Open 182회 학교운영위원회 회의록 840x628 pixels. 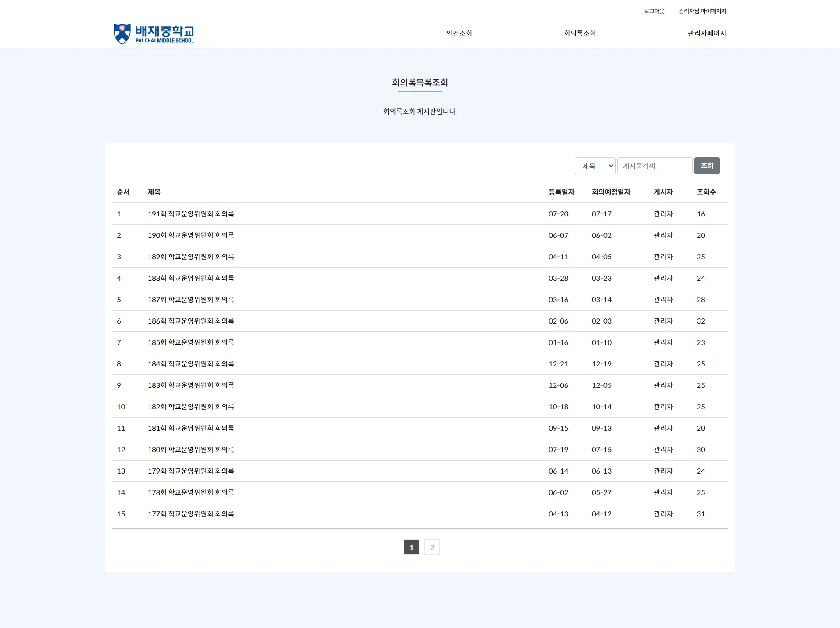(x=191, y=407)
